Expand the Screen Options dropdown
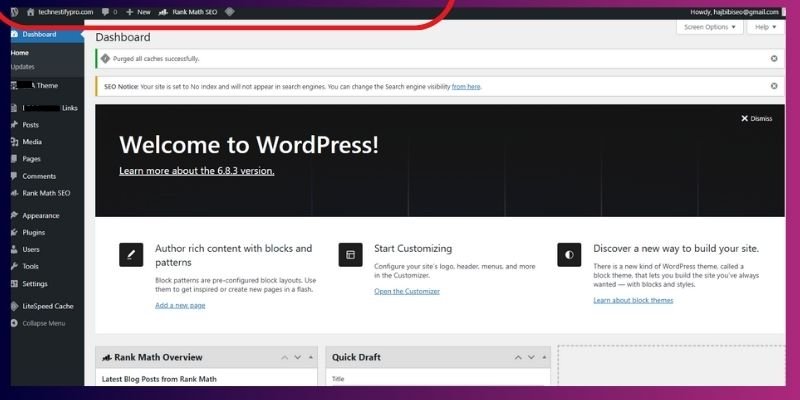800x400 pixels. [710, 27]
